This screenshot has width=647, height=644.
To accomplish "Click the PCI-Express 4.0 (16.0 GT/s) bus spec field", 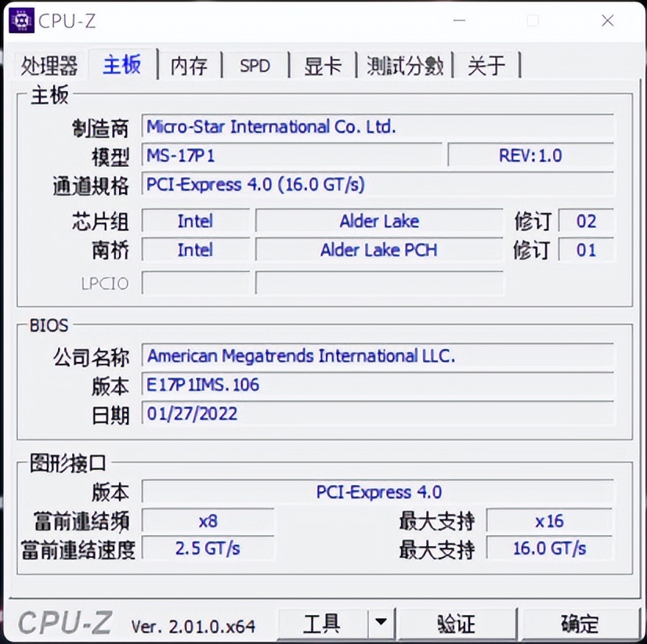I will (377, 184).
